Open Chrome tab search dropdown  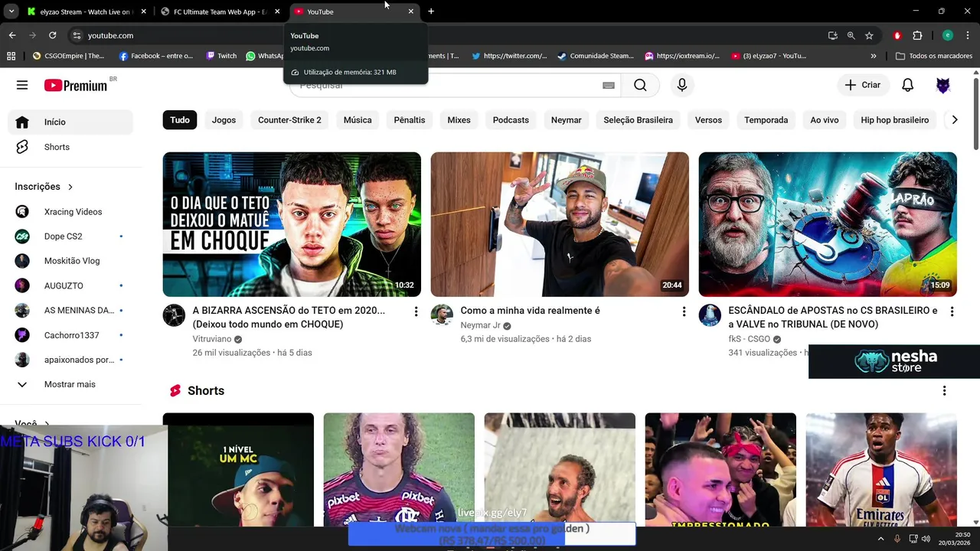pos(11,11)
